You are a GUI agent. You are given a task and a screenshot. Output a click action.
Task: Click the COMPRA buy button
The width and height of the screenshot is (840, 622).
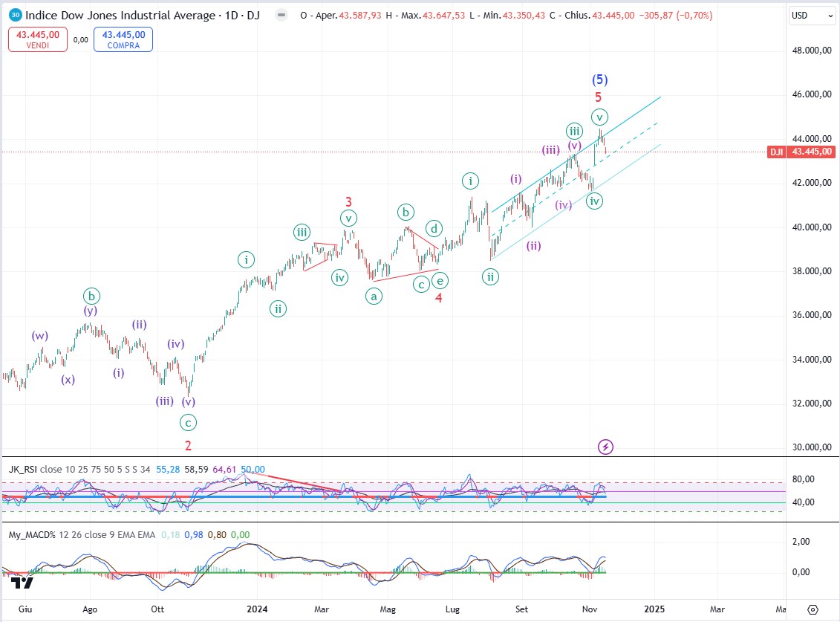pos(123,39)
